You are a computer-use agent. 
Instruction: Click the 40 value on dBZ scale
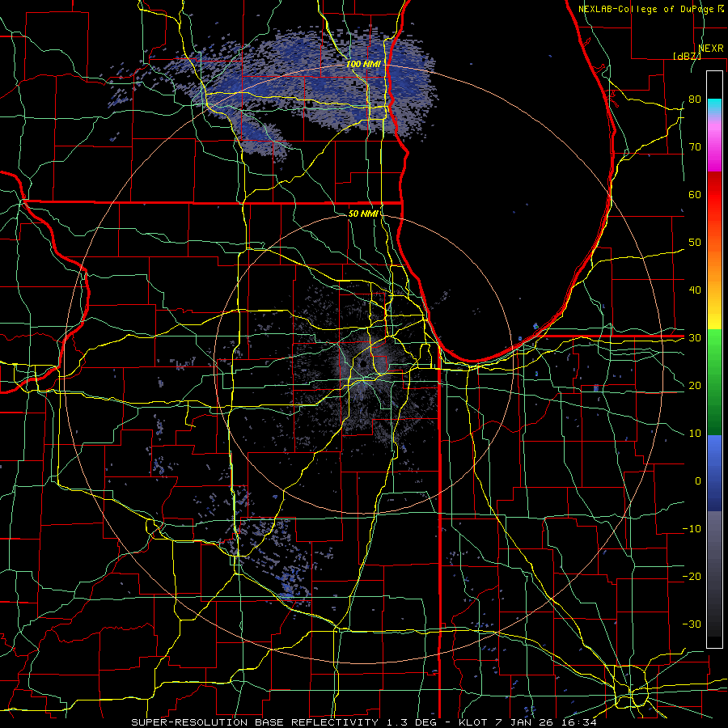[x=695, y=290]
